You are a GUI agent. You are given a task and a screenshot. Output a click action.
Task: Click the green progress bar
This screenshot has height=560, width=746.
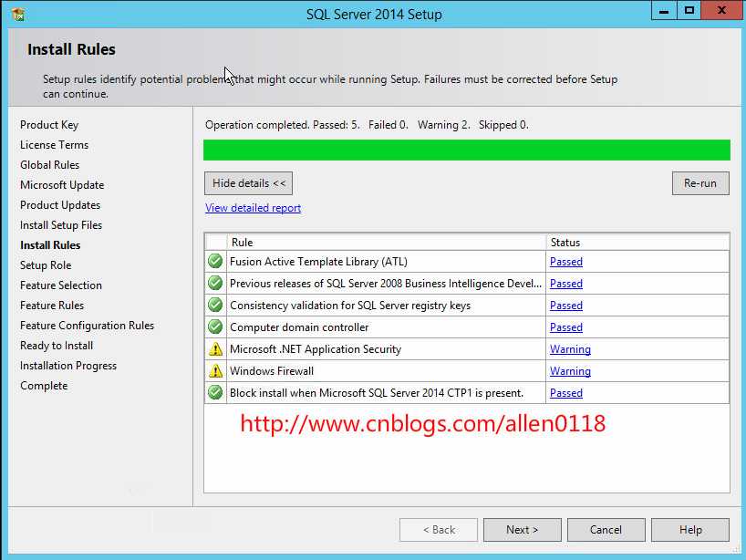(x=467, y=150)
